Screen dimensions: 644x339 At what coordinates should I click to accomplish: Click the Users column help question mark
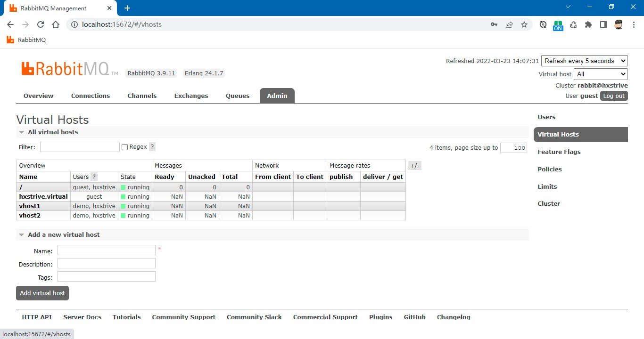click(x=94, y=177)
